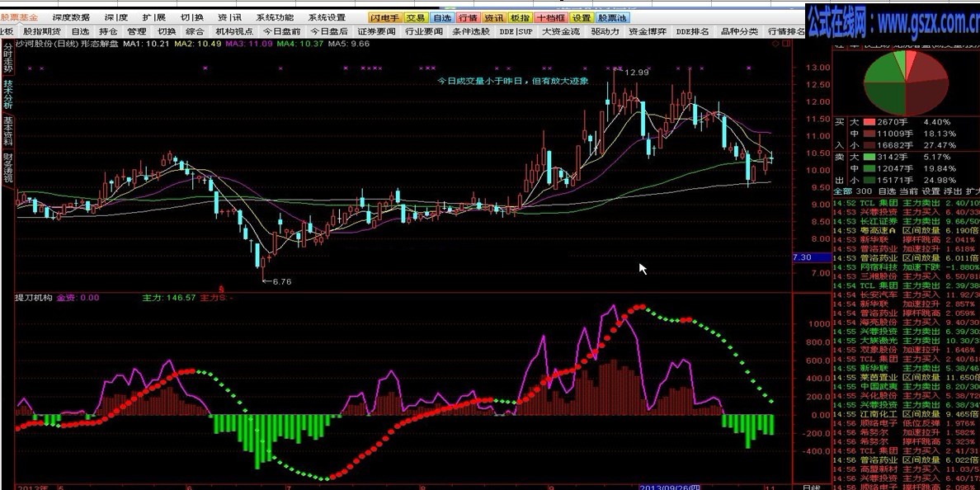This screenshot has width=980, height=490.
Task: Click the dark green swatch beside 15171手
Action: 869,181
